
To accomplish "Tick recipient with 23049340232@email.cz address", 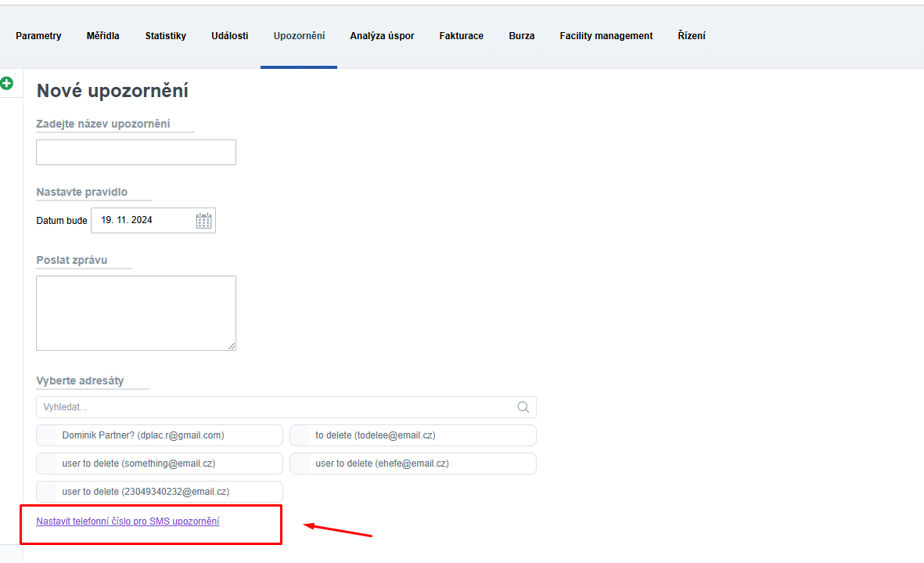I will (x=160, y=492).
